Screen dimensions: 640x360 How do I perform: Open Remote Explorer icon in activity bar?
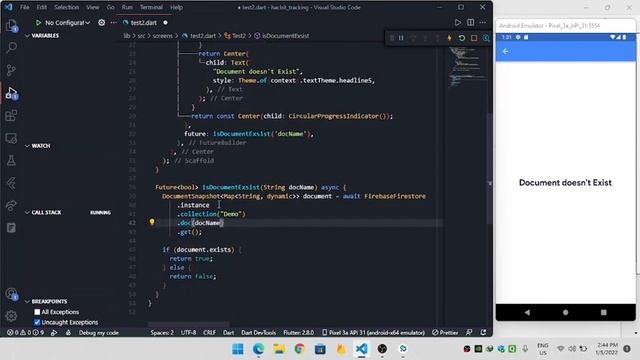click(11, 138)
